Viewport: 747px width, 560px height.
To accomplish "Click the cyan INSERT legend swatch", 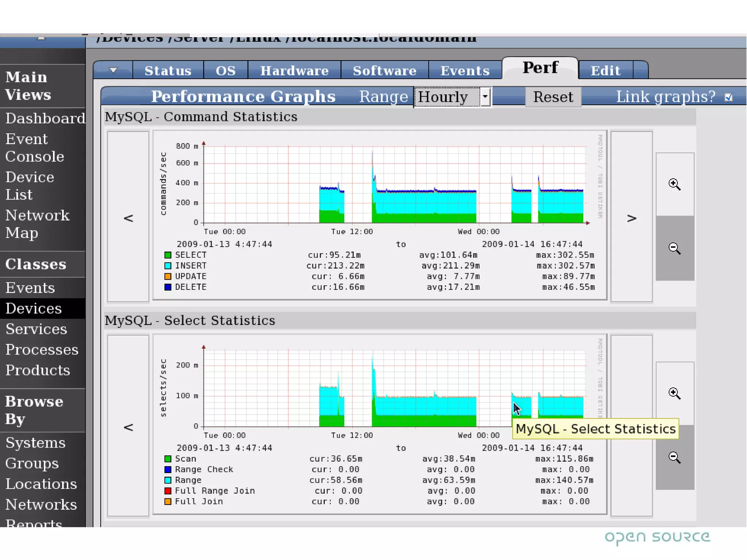I will point(168,266).
